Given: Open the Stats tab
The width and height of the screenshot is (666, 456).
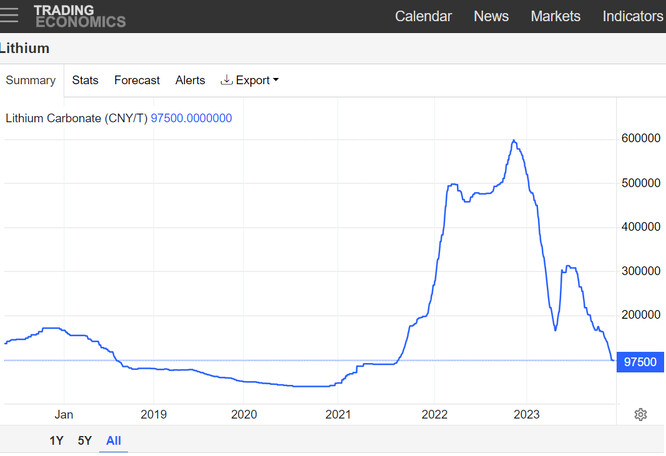Looking at the screenshot, I should pyautogui.click(x=85, y=80).
